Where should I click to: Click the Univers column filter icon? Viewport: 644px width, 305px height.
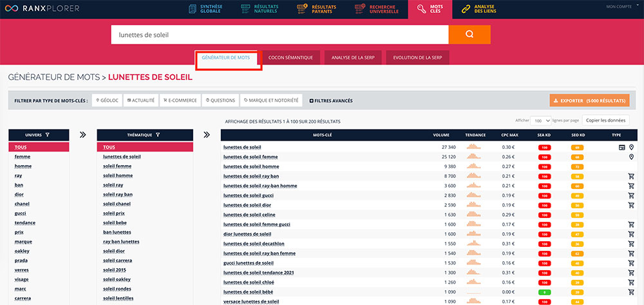[48, 134]
